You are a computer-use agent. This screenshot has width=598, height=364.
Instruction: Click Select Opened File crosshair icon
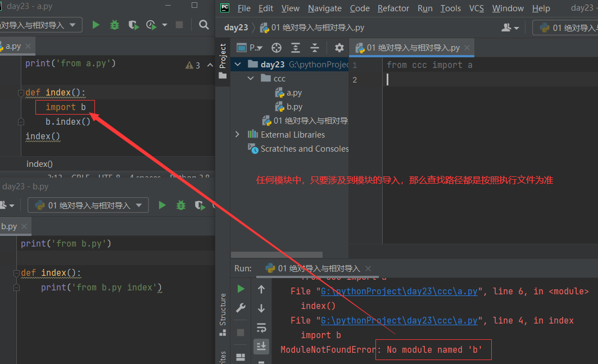click(x=277, y=48)
